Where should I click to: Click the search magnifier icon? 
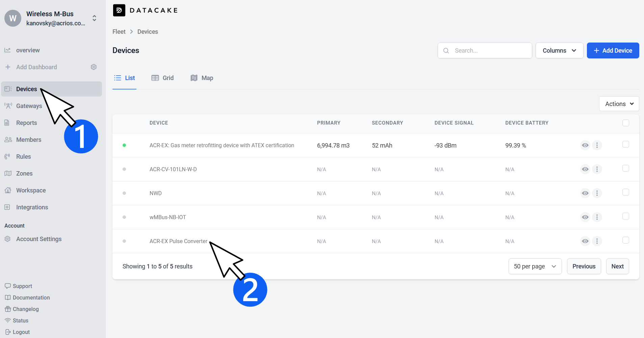pos(446,51)
